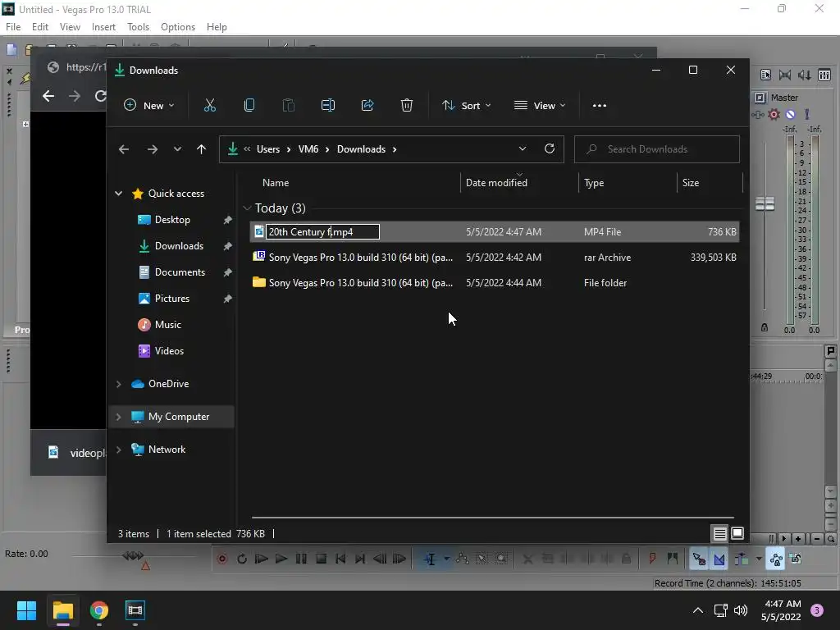Click the Master bus Audio Properties gear icon
840x630 pixels.
pyautogui.click(x=774, y=114)
